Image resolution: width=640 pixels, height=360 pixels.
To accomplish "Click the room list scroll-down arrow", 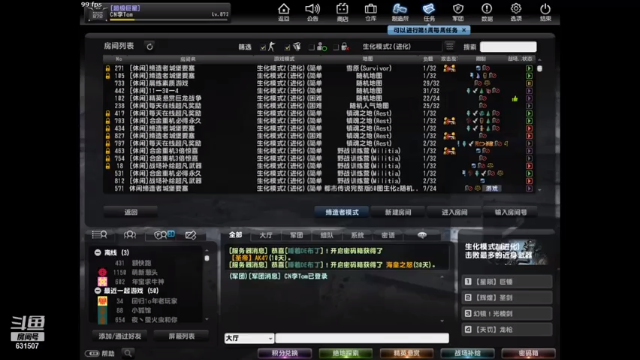I will tap(540, 190).
